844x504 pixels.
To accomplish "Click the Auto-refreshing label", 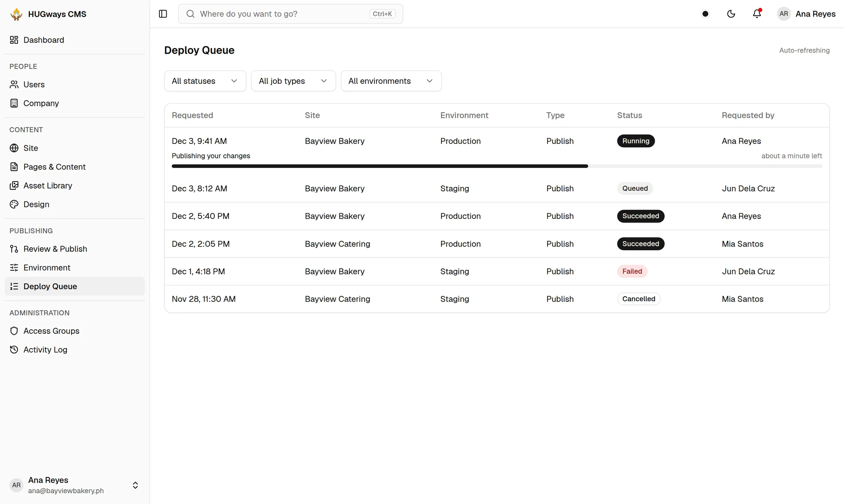I will (804, 50).
